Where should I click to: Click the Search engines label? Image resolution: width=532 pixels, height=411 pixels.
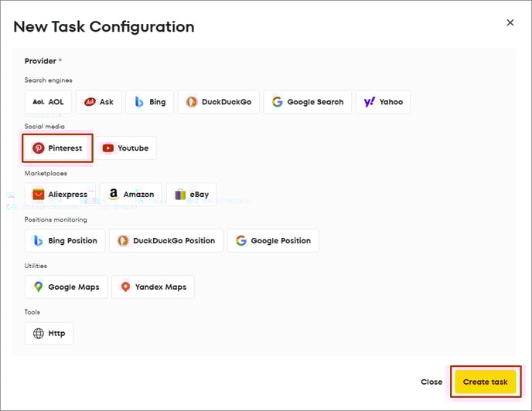[x=48, y=80]
